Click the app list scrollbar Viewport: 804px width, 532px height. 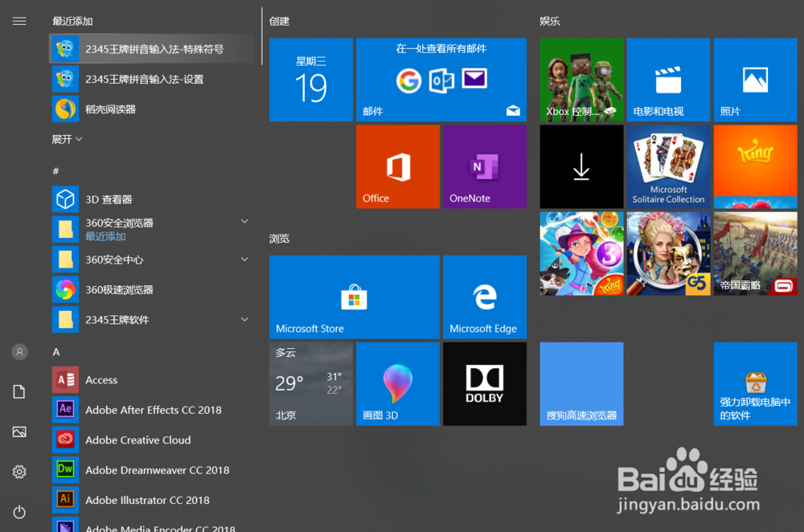pyautogui.click(x=261, y=36)
